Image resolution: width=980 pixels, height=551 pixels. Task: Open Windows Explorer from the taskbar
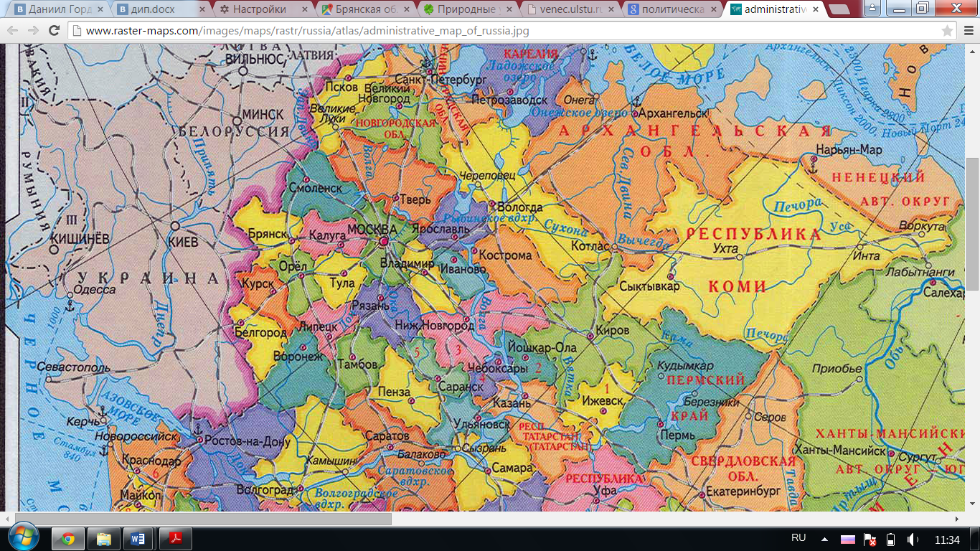coord(104,539)
